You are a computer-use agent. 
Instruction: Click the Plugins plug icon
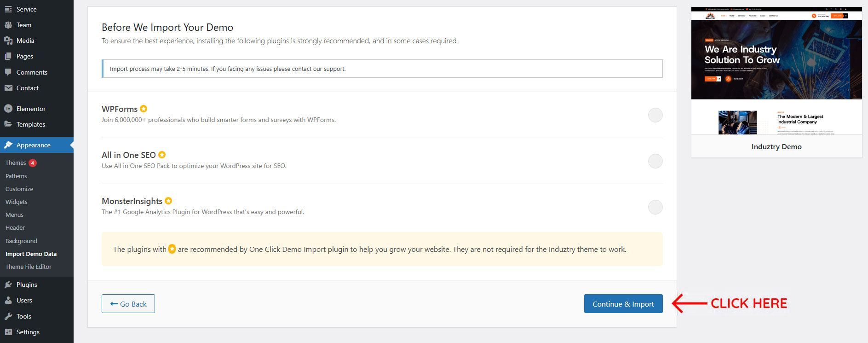tap(8, 285)
